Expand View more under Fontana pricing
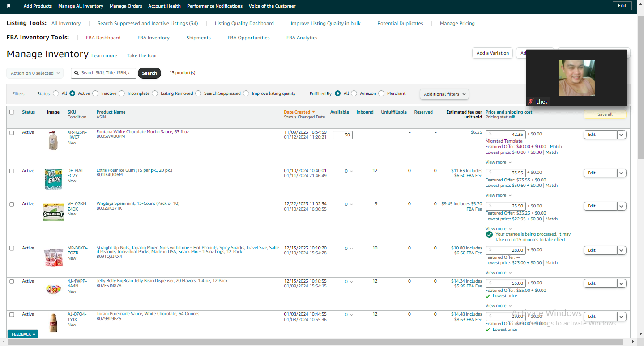Image resolution: width=644 pixels, height=346 pixels. pyautogui.click(x=498, y=162)
